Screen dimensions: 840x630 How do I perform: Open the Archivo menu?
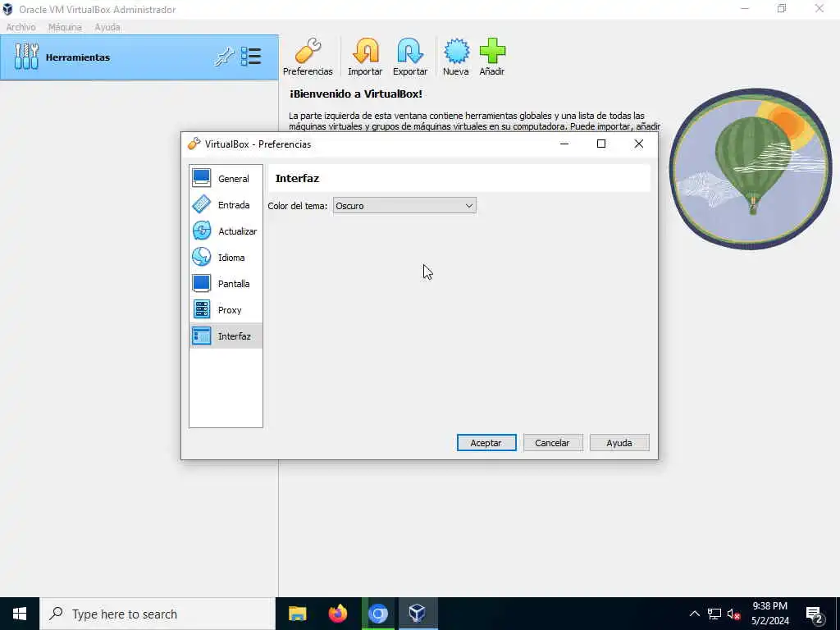coord(21,27)
